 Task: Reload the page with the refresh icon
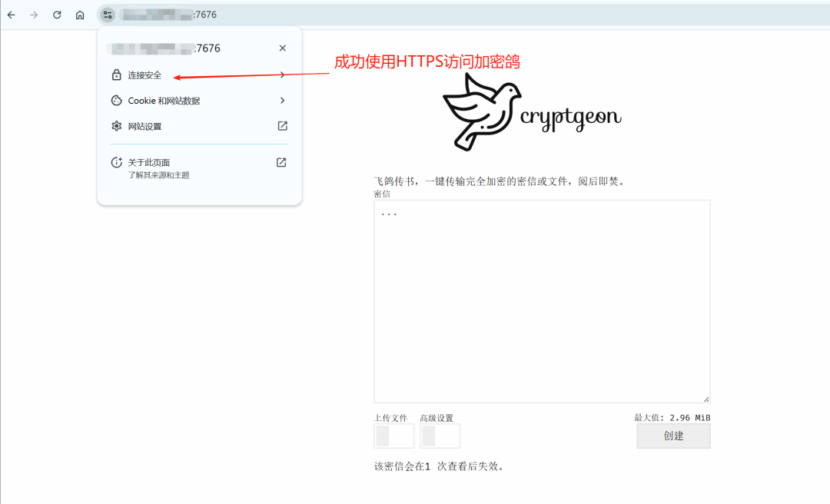pos(57,15)
